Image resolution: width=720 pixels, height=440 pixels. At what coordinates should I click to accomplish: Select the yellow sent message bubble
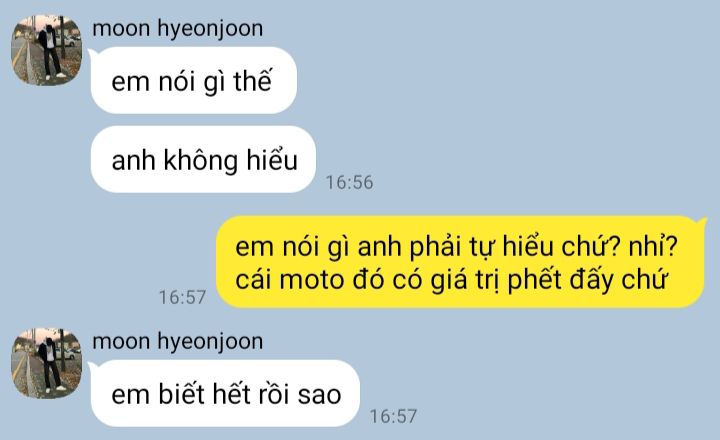tap(461, 262)
